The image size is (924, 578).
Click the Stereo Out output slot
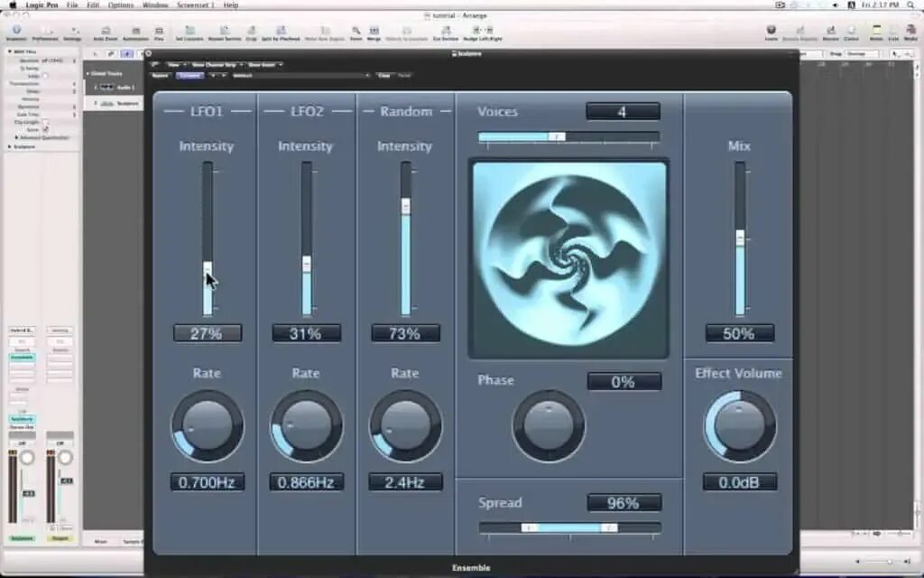click(x=22, y=427)
